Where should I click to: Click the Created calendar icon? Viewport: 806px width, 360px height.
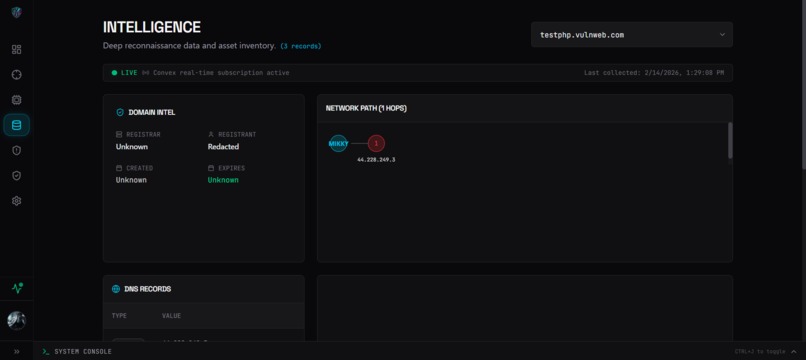pos(119,168)
